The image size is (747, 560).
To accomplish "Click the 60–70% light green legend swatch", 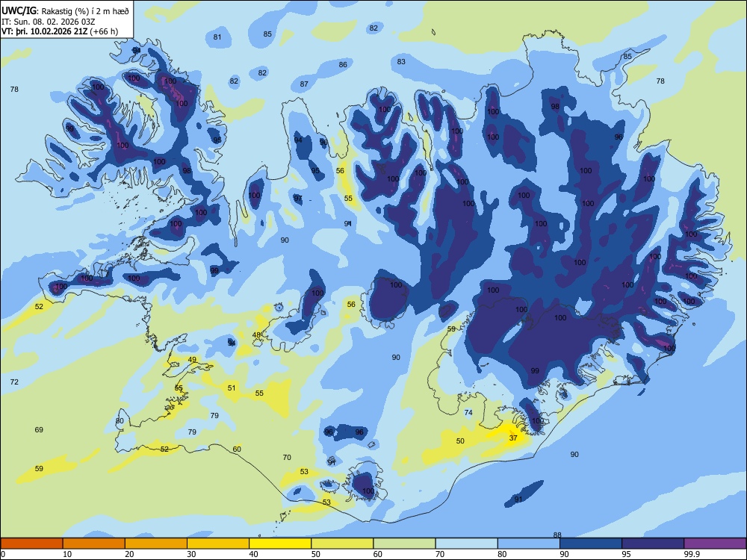I will point(404,544).
